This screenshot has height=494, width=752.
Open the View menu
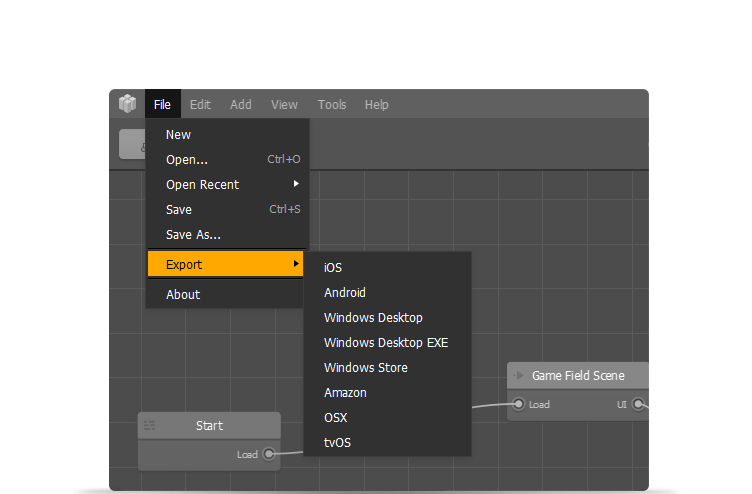284,104
